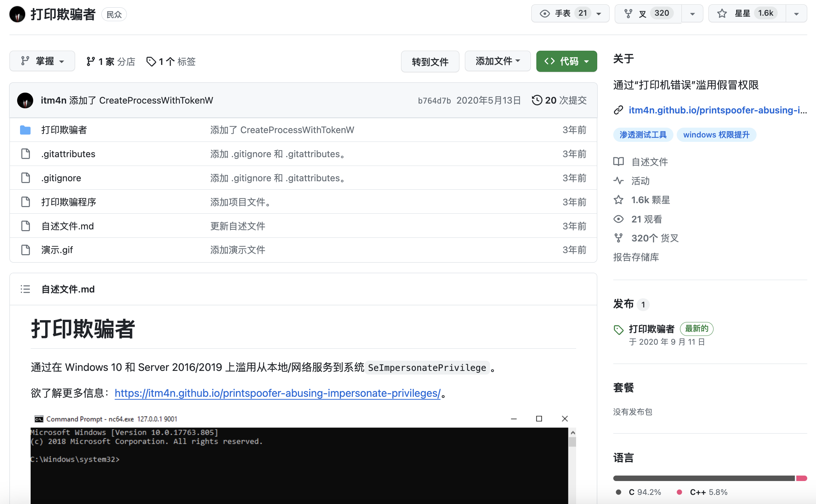Click the fork icon next to 320
The width and height of the screenshot is (816, 504).
[x=628, y=13]
